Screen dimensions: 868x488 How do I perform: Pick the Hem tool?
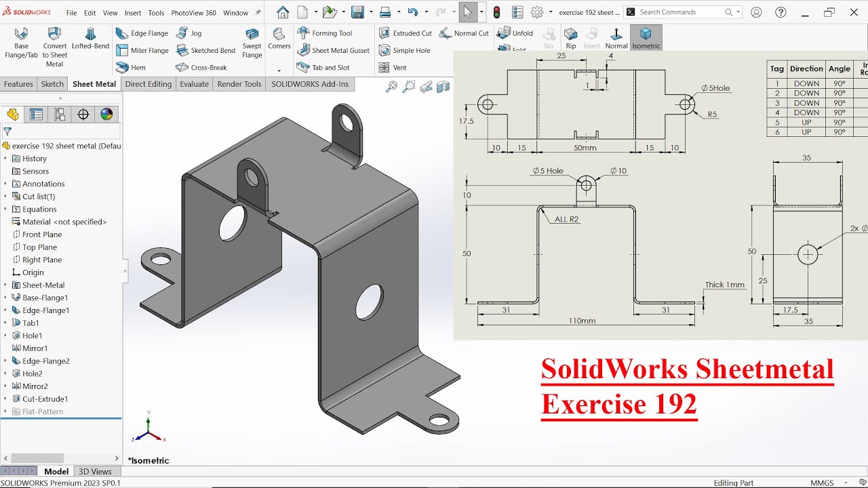131,68
